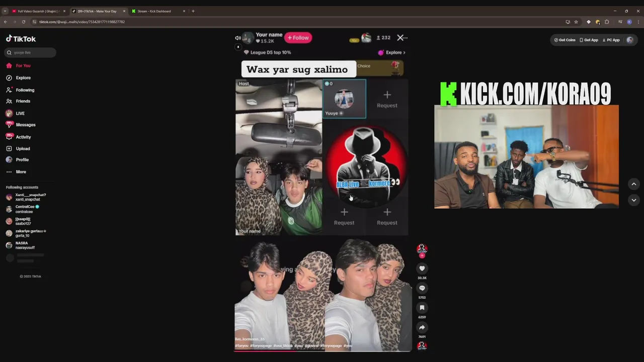Request the bottom-right guest seat
The width and height of the screenshot is (644, 362).
point(387,217)
